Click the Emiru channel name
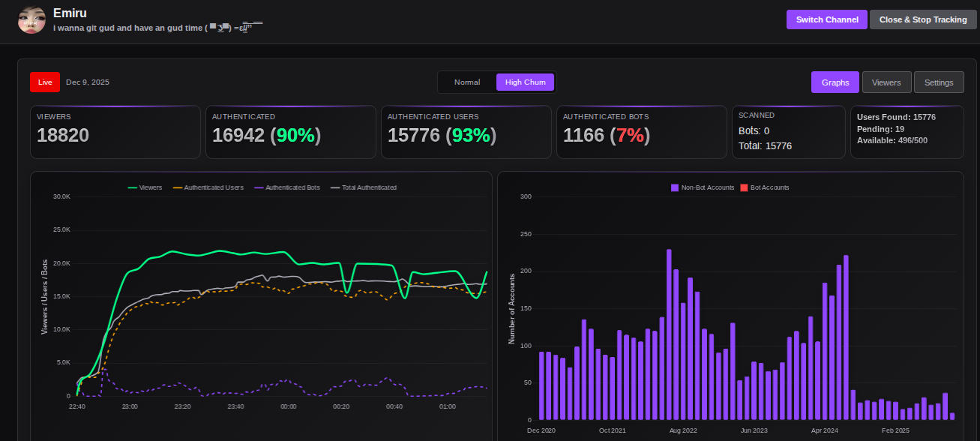 70,13
